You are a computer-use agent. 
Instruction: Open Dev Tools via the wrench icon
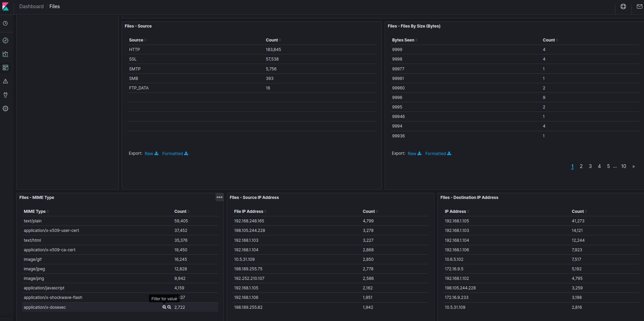click(5, 95)
